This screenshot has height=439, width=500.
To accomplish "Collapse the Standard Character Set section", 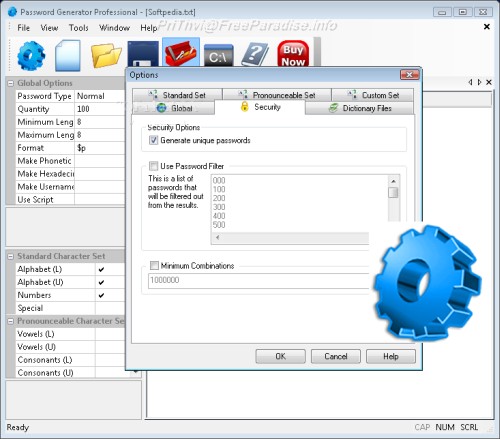I will click(x=11, y=256).
